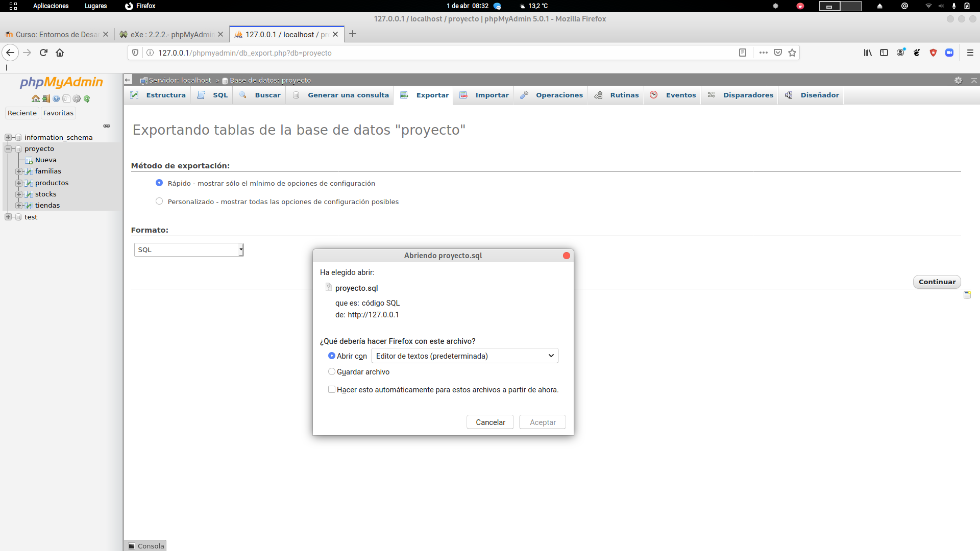This screenshot has width=980, height=551.
Task: Open Generar una consulta tab
Action: (x=340, y=95)
